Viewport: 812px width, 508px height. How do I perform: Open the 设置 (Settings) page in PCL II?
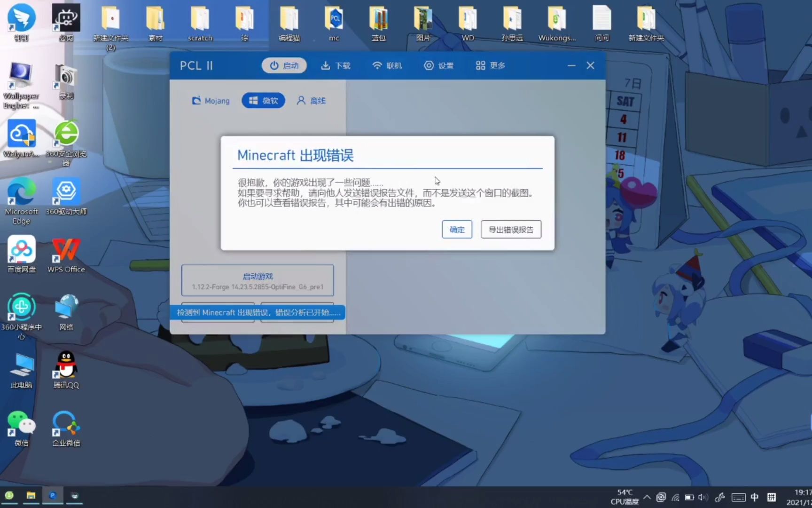click(x=439, y=65)
